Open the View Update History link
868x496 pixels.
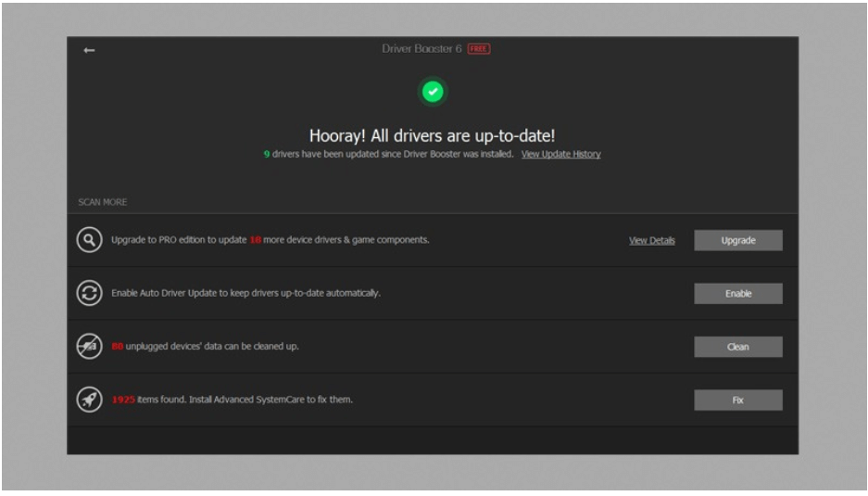(x=560, y=155)
